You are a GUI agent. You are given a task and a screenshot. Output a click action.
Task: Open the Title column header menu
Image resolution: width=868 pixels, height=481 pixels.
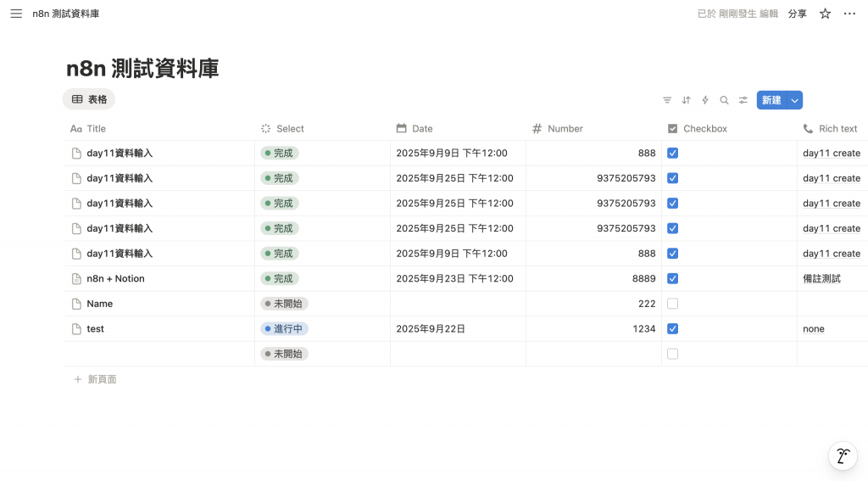(x=159, y=129)
